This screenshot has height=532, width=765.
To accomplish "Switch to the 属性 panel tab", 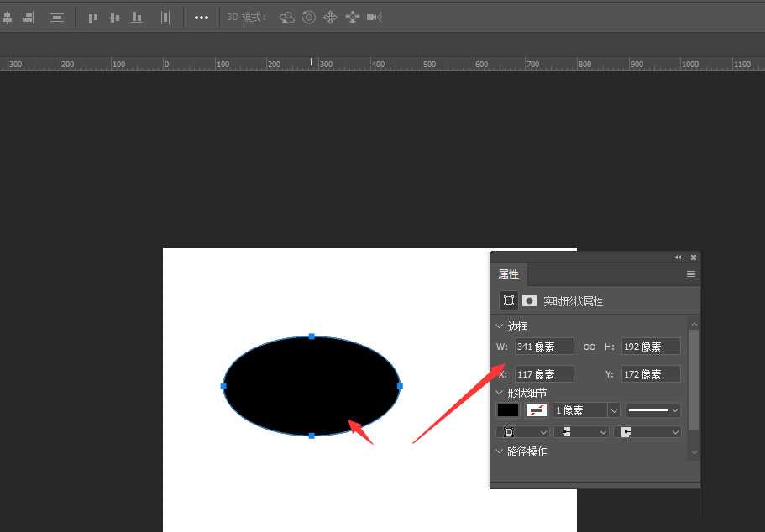I will click(508, 274).
